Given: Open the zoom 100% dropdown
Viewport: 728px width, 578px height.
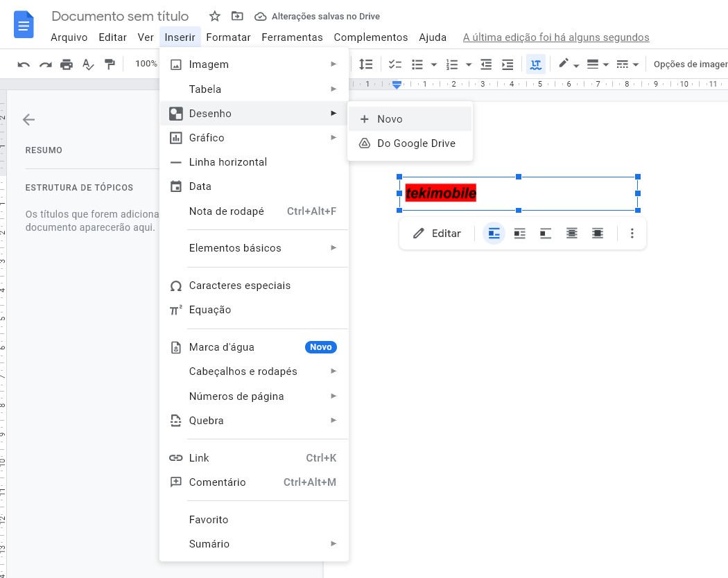Looking at the screenshot, I should 146,64.
